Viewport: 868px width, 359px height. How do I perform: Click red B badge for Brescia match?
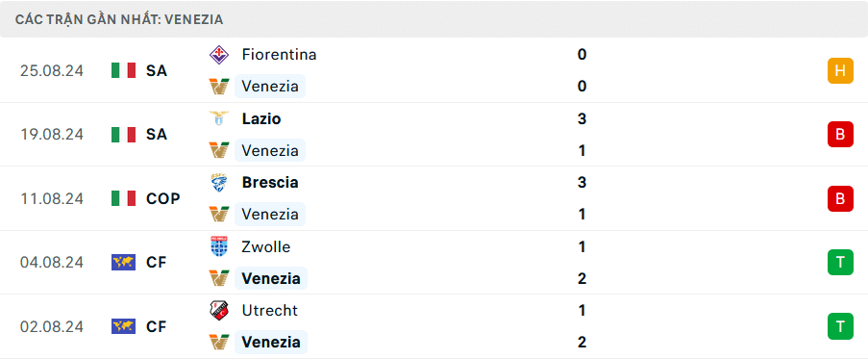(x=840, y=198)
